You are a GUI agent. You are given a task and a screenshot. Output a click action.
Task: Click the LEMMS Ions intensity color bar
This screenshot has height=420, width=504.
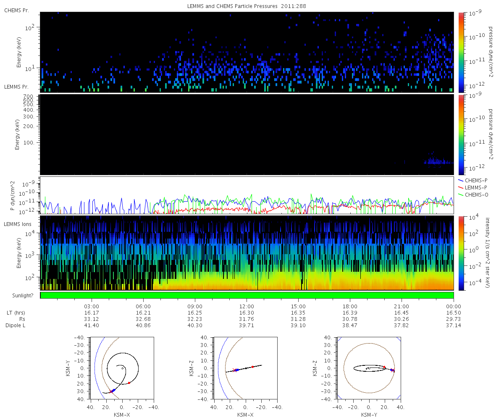tap(462, 253)
